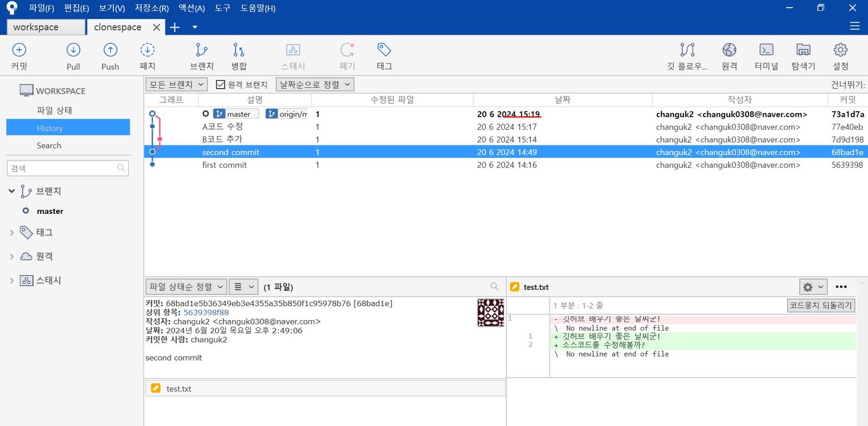Click the 작성자 (Author) column header
Image resolution: width=868 pixels, height=426 pixels.
[x=740, y=100]
